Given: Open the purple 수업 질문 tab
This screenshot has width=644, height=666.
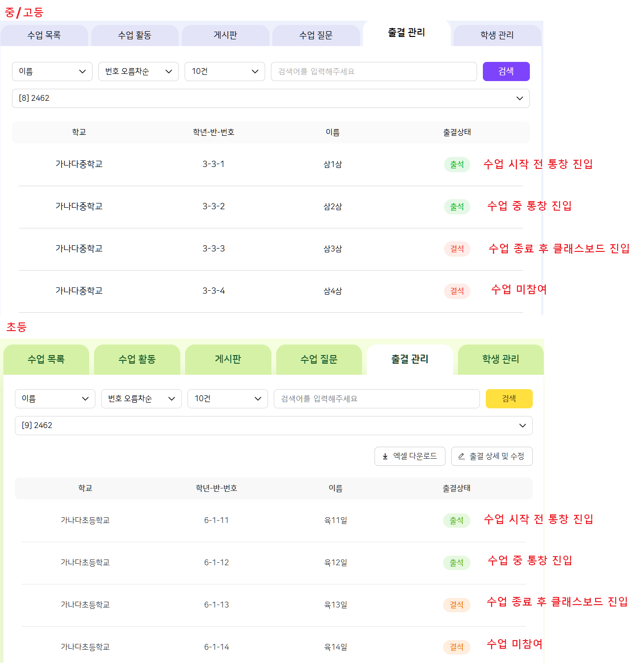Looking at the screenshot, I should pos(316,36).
